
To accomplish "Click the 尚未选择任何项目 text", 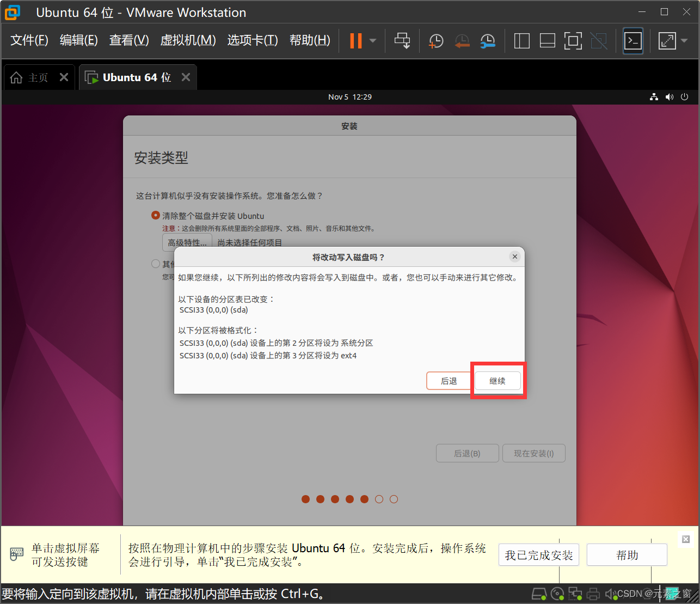I will (250, 242).
